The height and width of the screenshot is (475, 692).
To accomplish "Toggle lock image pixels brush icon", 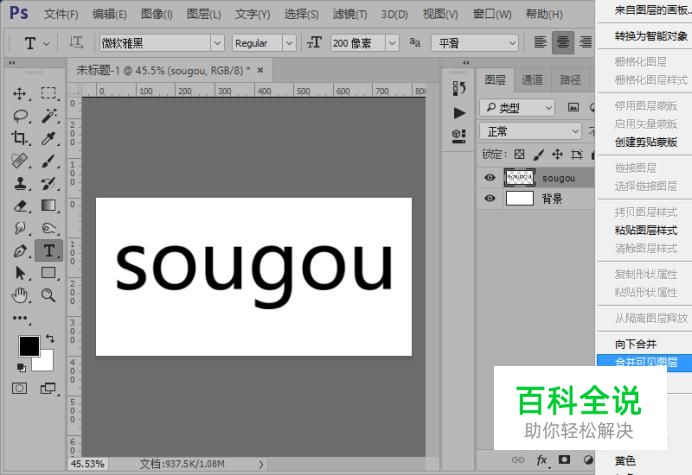I will [538, 155].
